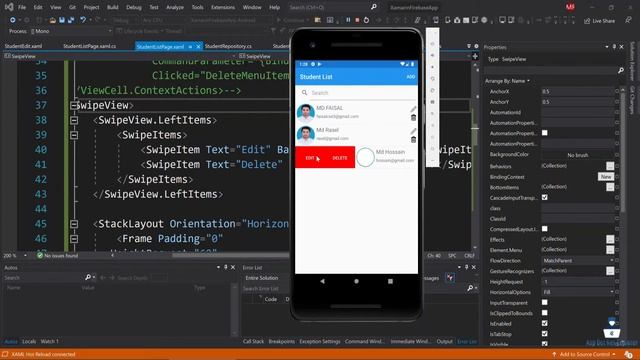Toggle the AutomationProperties checkbox
This screenshot has width=640, height=360.
click(x=544, y=133)
